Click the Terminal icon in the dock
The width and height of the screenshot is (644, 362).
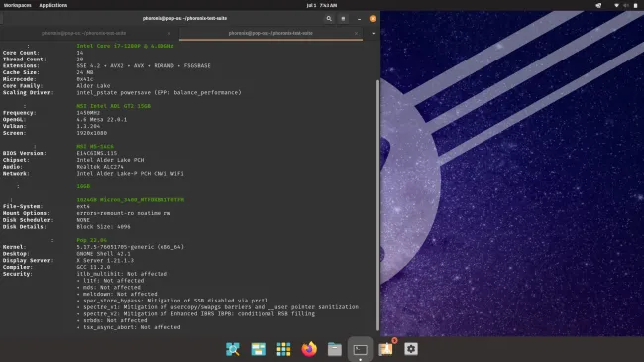361,350
